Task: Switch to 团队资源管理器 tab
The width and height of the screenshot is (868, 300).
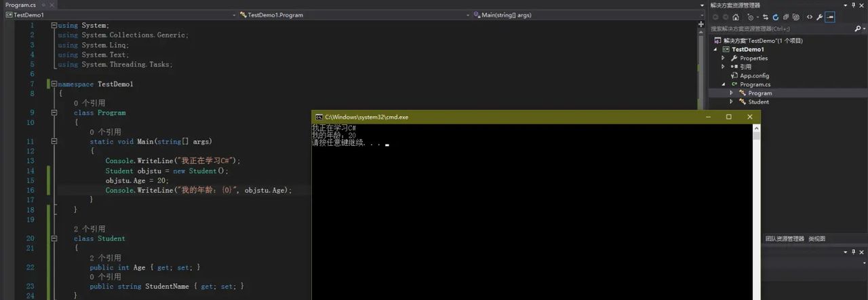Action: tap(785, 239)
